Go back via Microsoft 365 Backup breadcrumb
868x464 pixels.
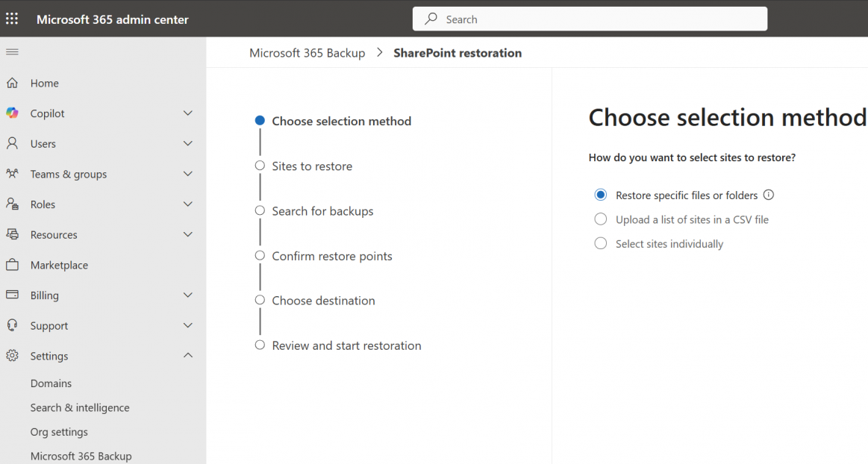tap(307, 53)
